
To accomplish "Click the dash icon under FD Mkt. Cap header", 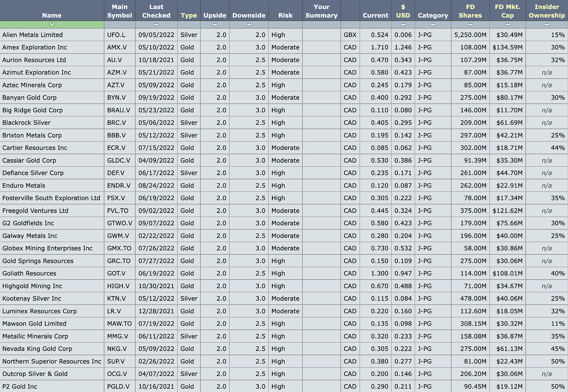I will click(x=508, y=24).
